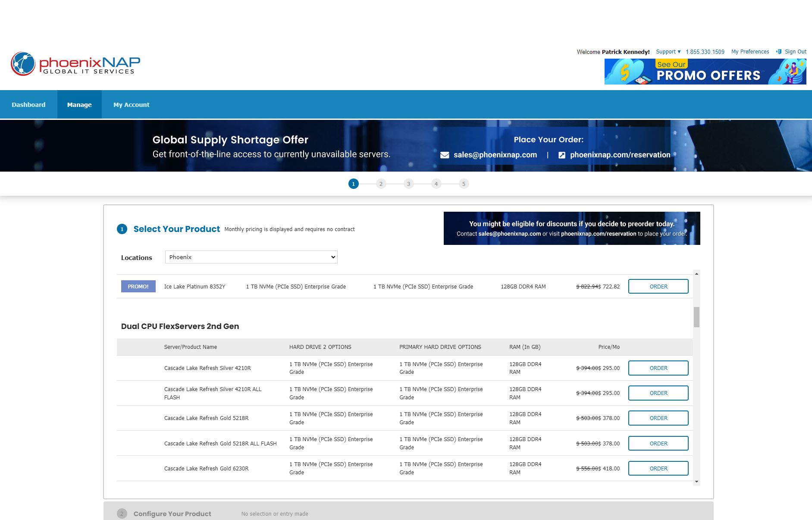The width and height of the screenshot is (812, 520).
Task: Click the scroll down arrow of product list
Action: click(x=696, y=482)
